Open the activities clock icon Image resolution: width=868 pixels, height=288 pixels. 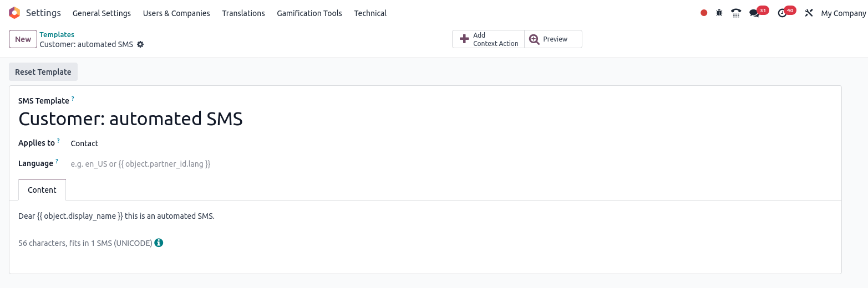782,13
